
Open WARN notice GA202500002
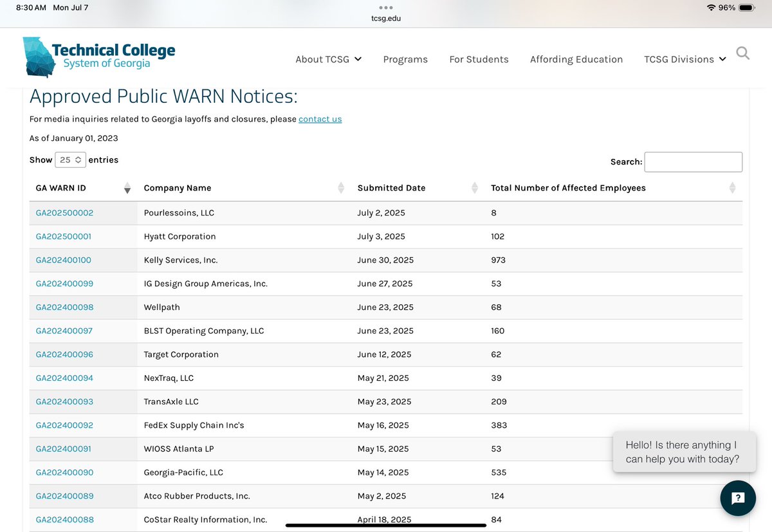click(x=64, y=213)
